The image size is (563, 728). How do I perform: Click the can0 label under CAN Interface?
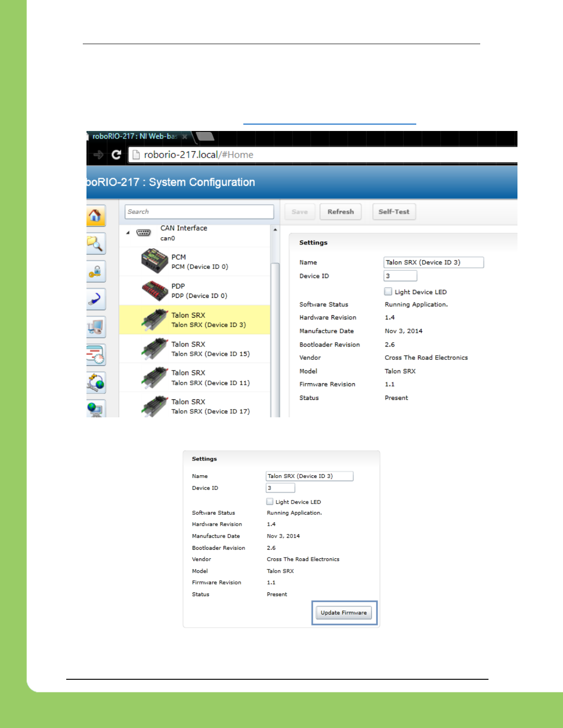[x=167, y=239]
